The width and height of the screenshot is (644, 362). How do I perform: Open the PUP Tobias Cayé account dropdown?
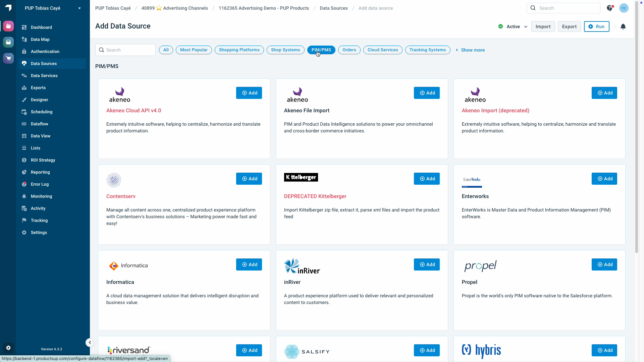[x=53, y=8]
